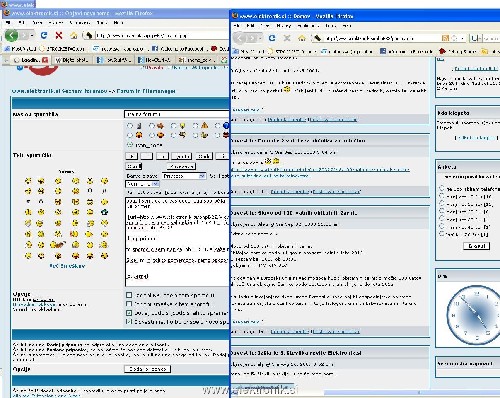Click into the post subject input field

click(x=176, y=114)
